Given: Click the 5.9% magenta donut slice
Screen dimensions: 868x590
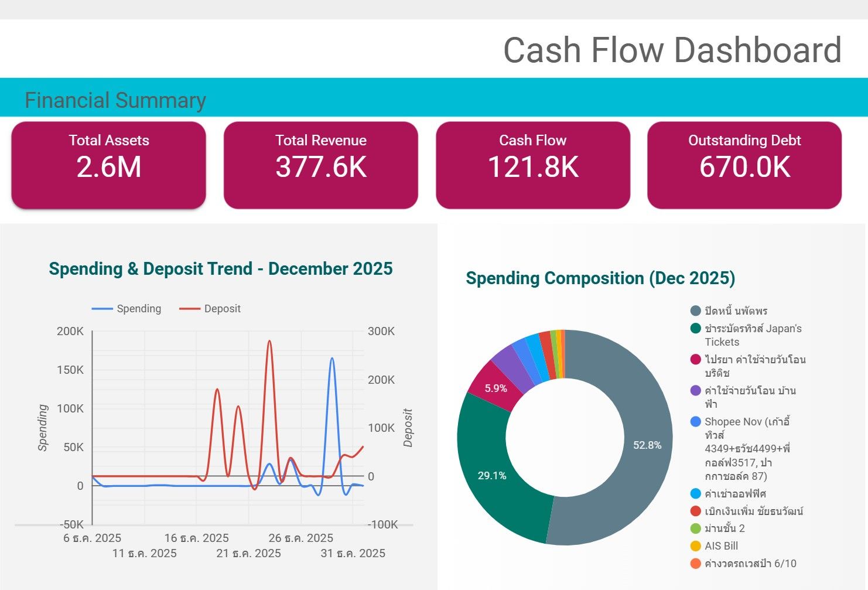Looking at the screenshot, I should pyautogui.click(x=495, y=388).
